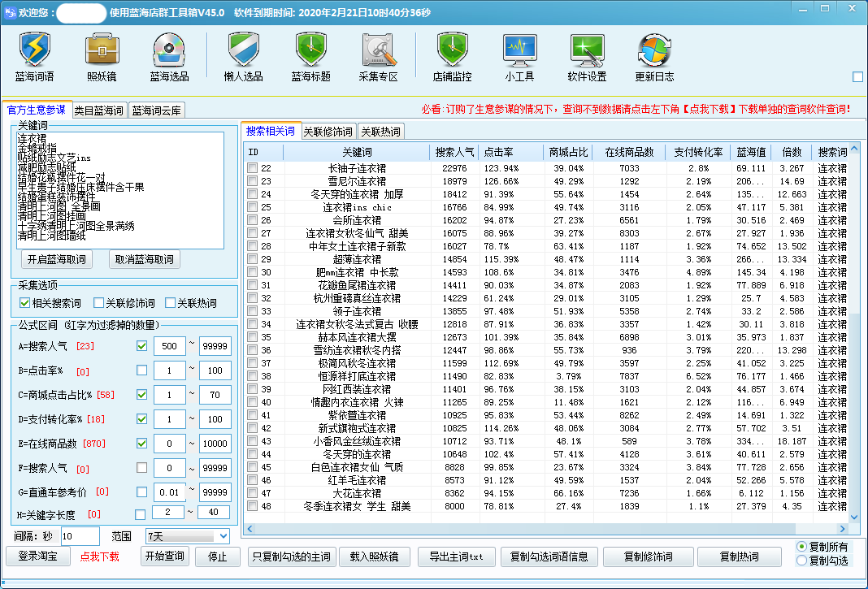Screen dimensions: 868x589
Task: Click the table's vertical scrollbar down arrow
Action: (x=854, y=517)
